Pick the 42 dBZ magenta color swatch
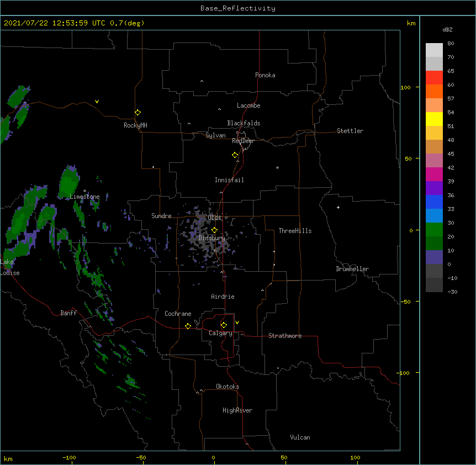This screenshot has width=476, height=465. click(434, 174)
